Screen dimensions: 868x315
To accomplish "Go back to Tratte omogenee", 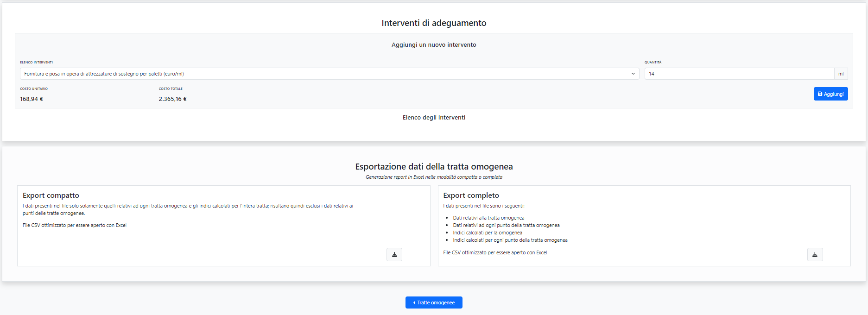I will [x=434, y=302].
